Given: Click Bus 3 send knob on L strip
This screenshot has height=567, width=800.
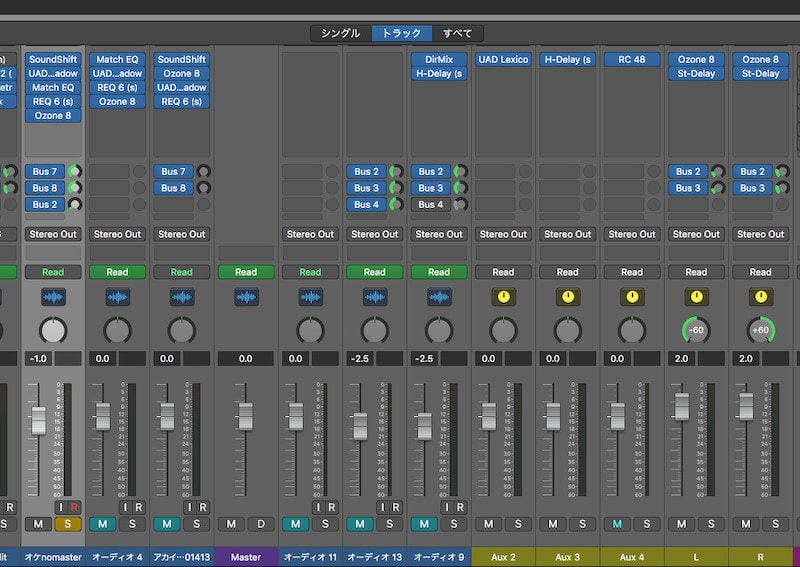Looking at the screenshot, I should tap(718, 188).
